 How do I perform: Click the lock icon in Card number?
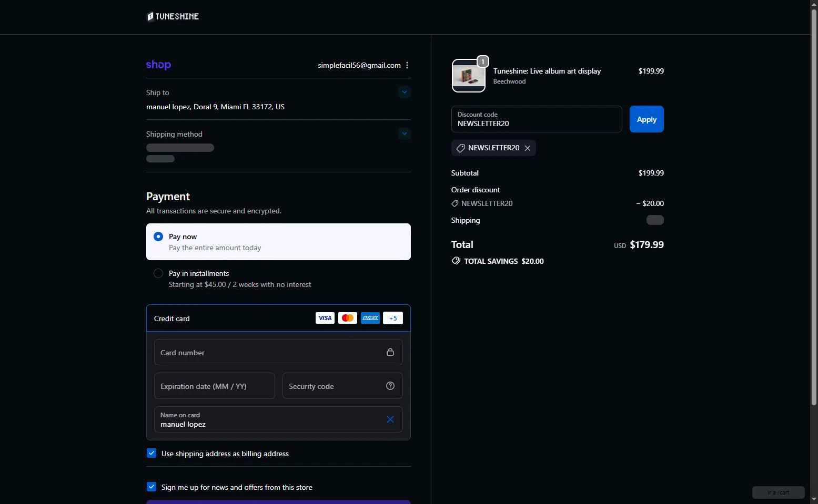coord(390,352)
